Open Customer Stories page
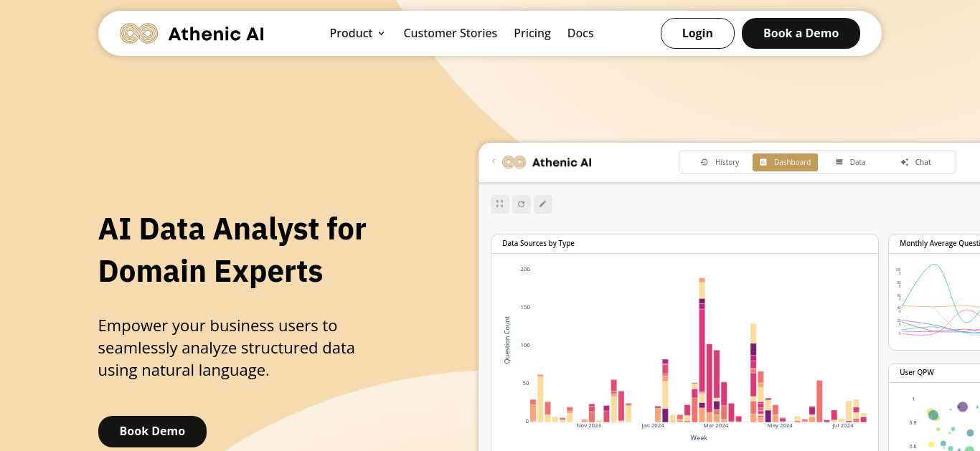This screenshot has height=451, width=980. (450, 33)
